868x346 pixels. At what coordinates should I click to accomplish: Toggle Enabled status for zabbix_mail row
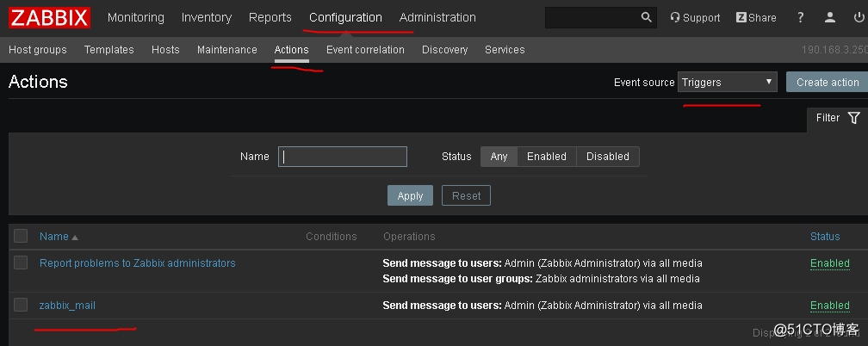click(830, 306)
